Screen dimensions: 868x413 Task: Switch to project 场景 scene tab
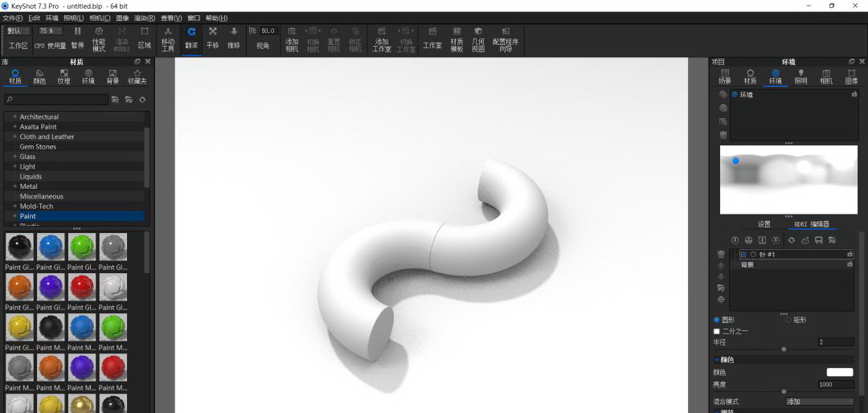(725, 77)
